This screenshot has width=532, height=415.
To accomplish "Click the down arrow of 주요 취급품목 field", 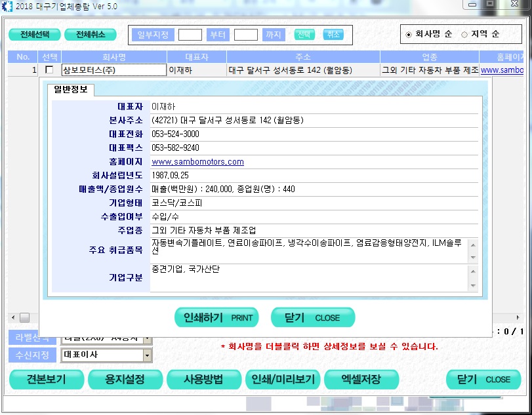I will click(x=473, y=258).
